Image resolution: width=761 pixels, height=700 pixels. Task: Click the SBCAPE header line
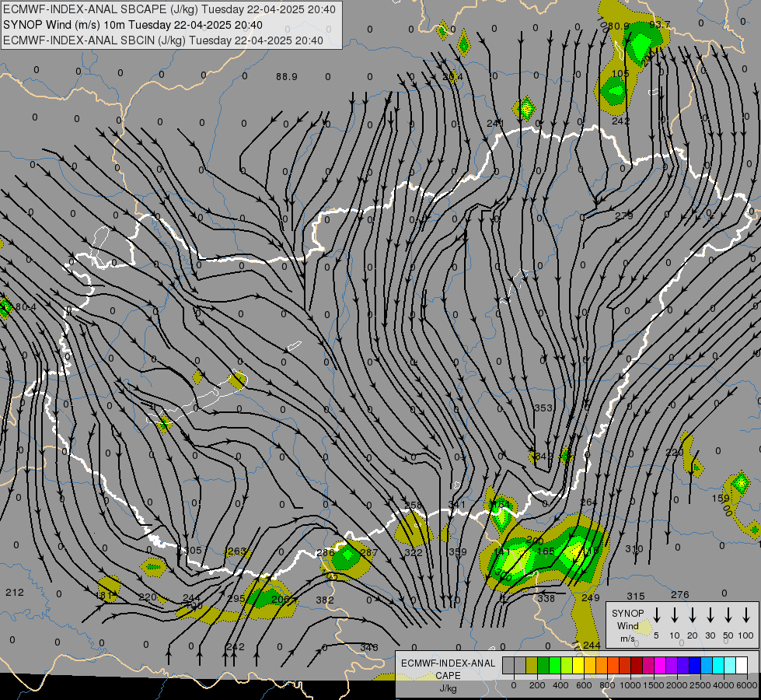169,9
